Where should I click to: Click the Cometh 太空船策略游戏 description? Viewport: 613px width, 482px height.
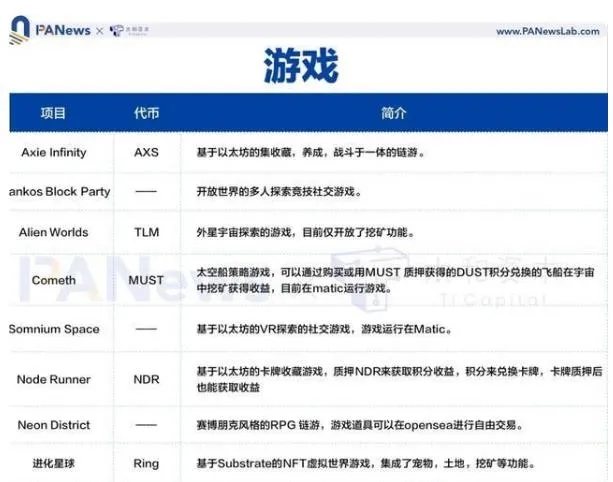coord(395,280)
